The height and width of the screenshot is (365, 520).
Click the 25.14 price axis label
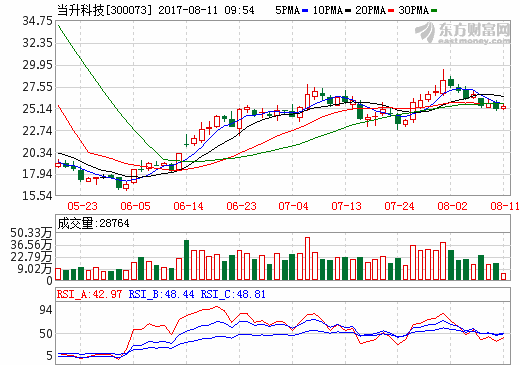38,109
